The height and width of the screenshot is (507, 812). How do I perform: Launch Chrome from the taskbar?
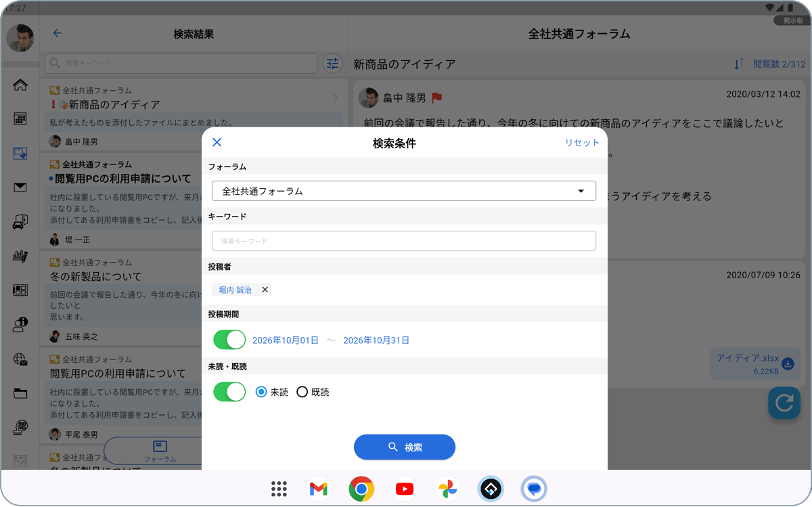click(362, 489)
